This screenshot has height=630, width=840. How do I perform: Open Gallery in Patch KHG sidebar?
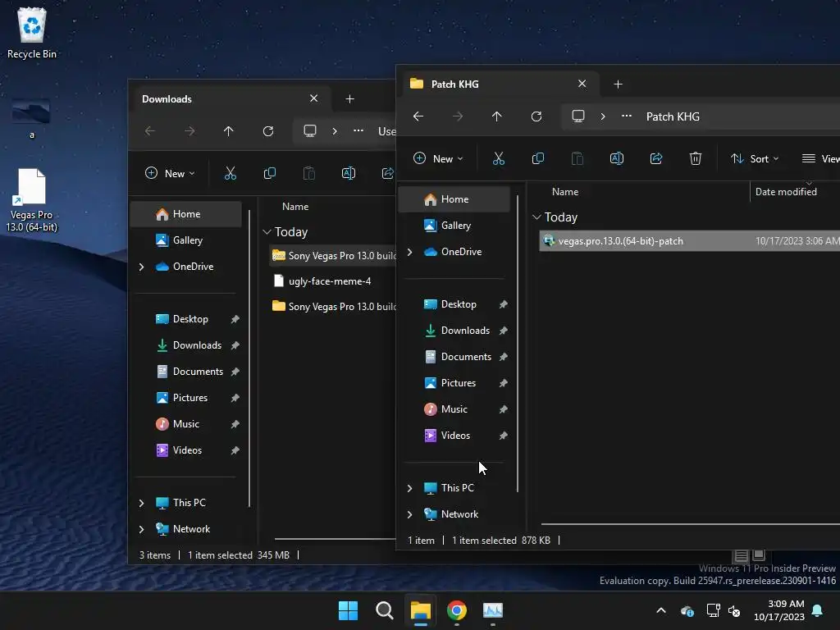point(455,226)
